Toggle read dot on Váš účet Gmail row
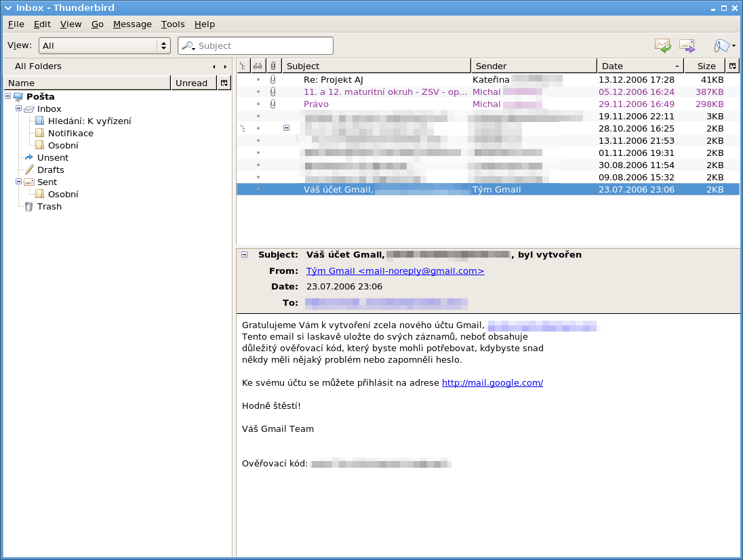Image resolution: width=743 pixels, height=560 pixels. (258, 190)
